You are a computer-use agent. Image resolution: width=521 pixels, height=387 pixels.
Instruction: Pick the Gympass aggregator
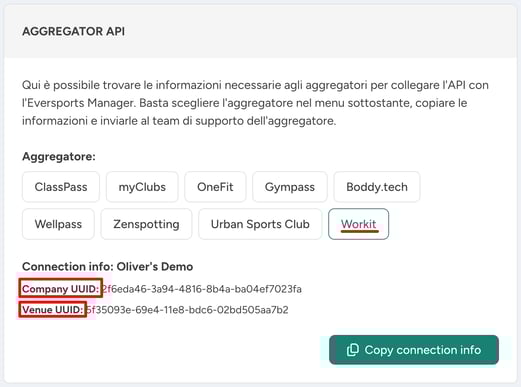pos(290,187)
